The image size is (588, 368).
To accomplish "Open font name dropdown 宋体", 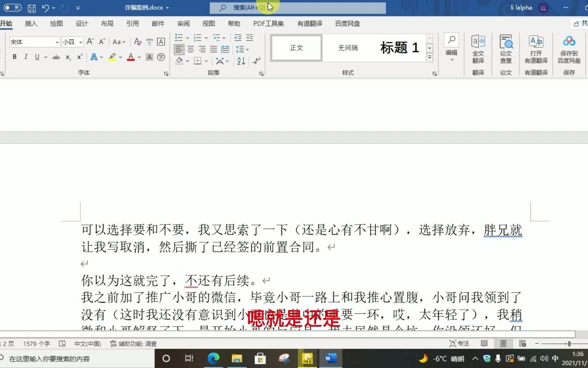I will pos(57,42).
